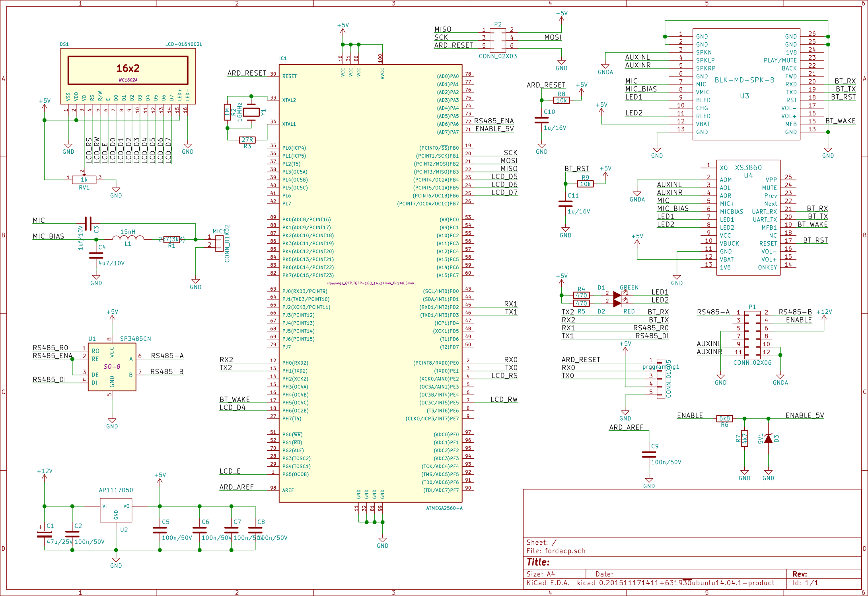Viewport: 868px width, 596px height.
Task: Click the LCD-016N002L part label
Action: click(183, 44)
